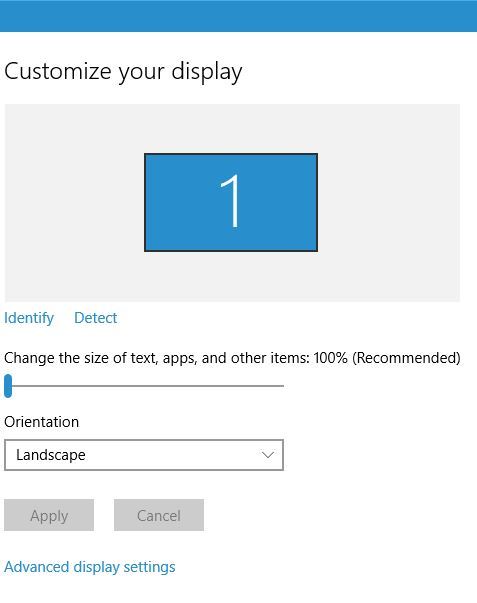Select the display 1 monitor rectangle

[x=231, y=202]
